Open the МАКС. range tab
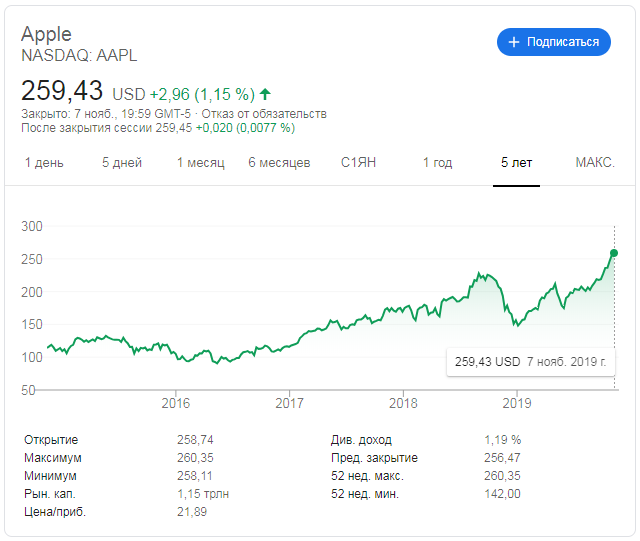 (x=595, y=163)
